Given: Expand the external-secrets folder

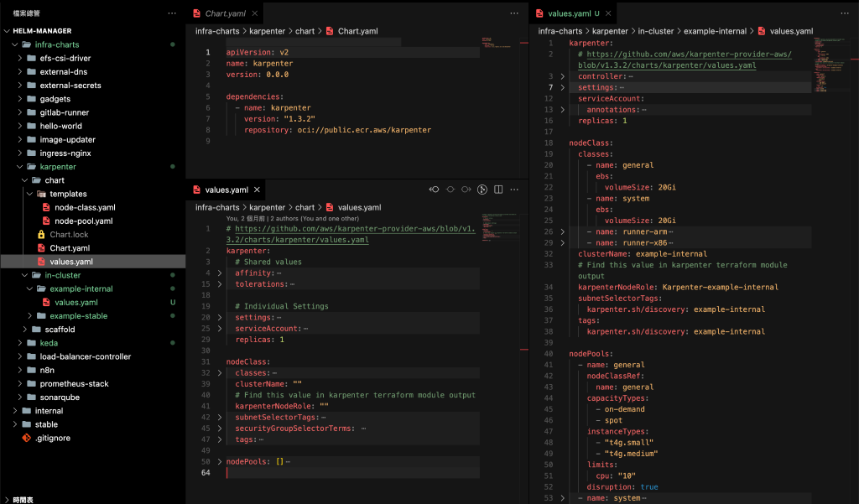Looking at the screenshot, I should (x=20, y=86).
